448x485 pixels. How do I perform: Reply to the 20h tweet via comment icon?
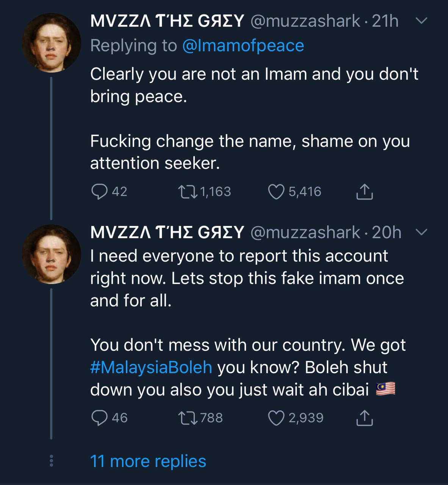pyautogui.click(x=99, y=418)
